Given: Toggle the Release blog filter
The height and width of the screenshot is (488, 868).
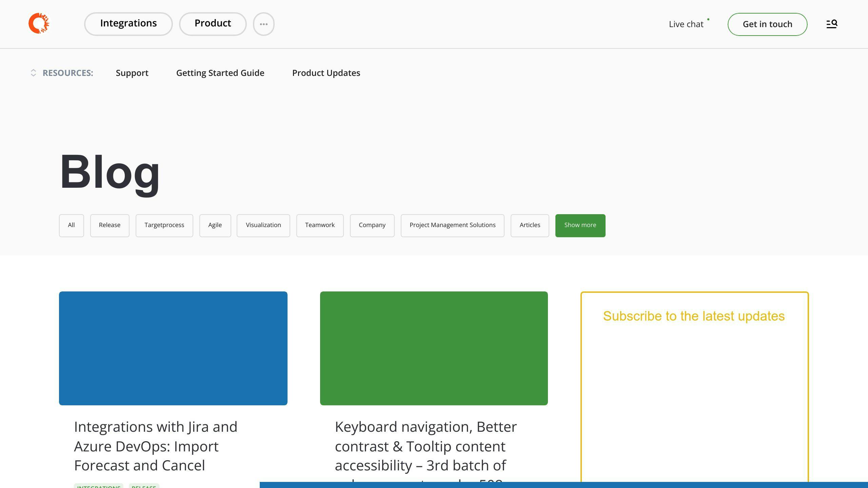Looking at the screenshot, I should coord(110,225).
